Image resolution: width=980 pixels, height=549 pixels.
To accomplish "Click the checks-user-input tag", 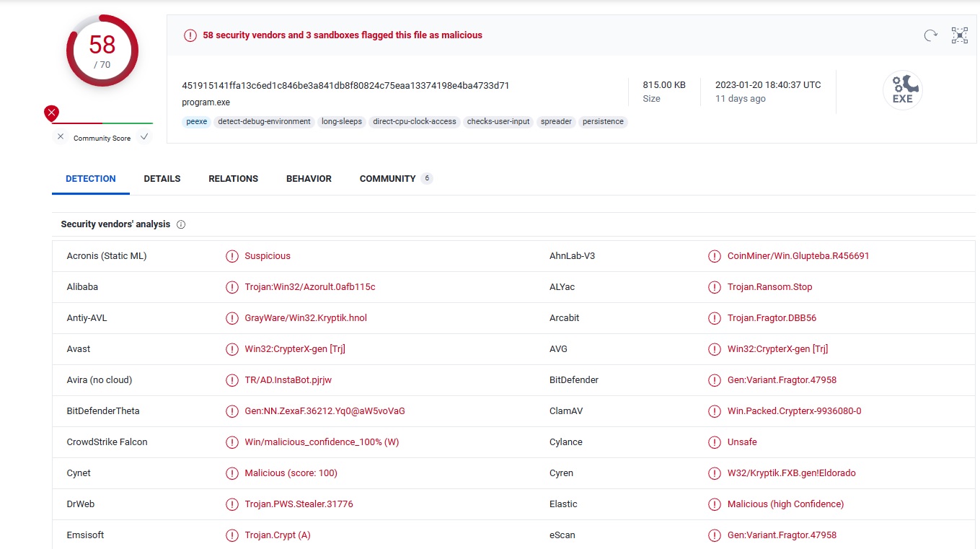I will 498,122.
